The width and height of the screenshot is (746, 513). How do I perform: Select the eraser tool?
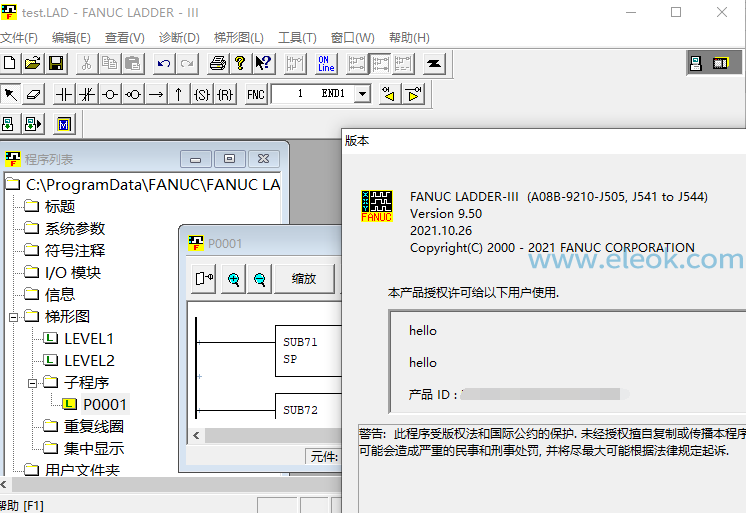point(33,94)
